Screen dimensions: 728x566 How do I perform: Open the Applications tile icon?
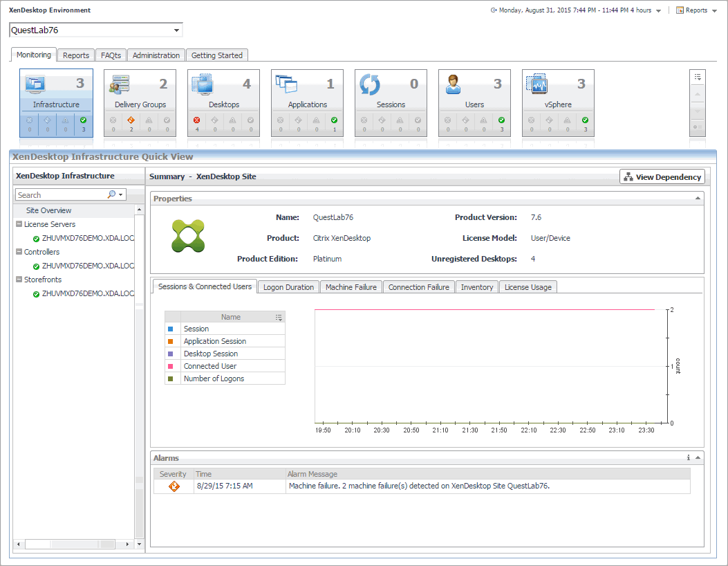pos(286,84)
